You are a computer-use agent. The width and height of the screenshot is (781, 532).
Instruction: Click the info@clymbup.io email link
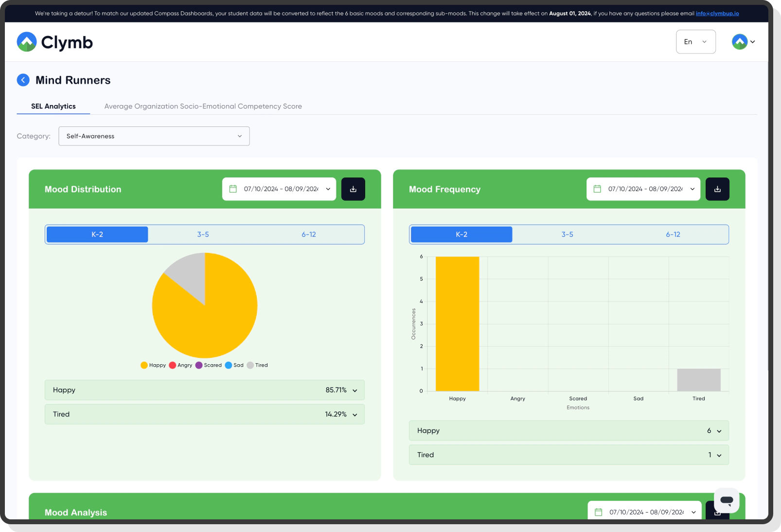(x=717, y=14)
